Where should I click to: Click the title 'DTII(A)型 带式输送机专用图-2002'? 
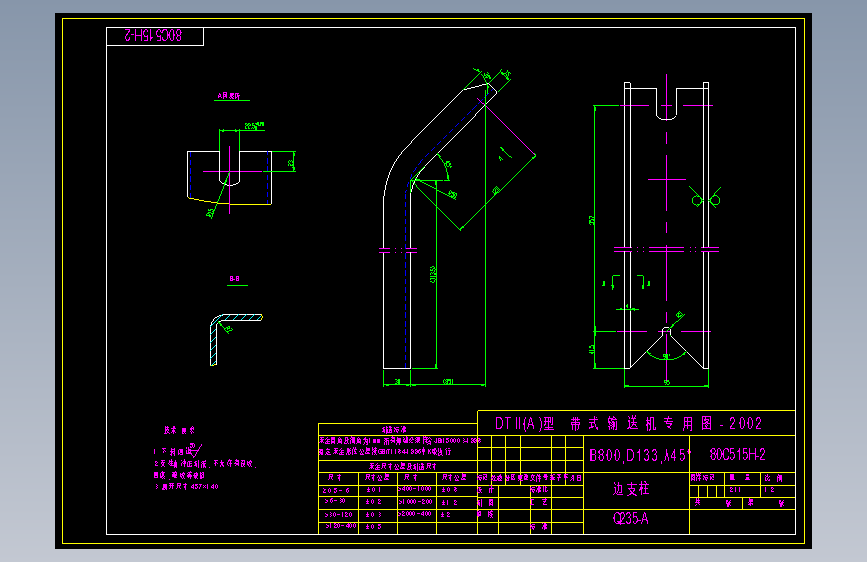(x=629, y=424)
